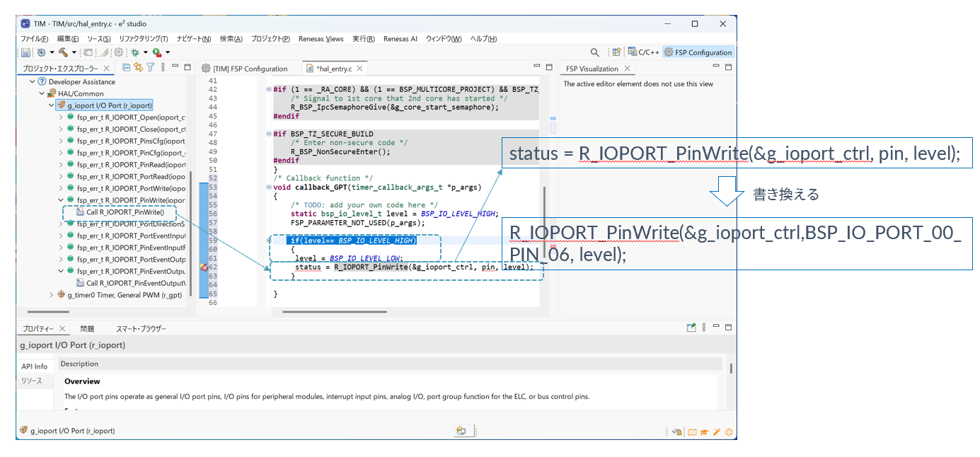Open the hammer Build dropdown arrow
Screen dimensions: 980x457
(x=74, y=52)
